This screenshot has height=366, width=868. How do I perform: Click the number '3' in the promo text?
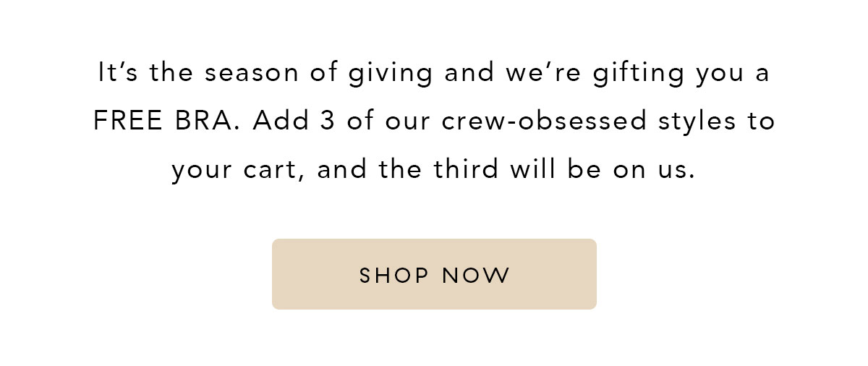(x=326, y=122)
